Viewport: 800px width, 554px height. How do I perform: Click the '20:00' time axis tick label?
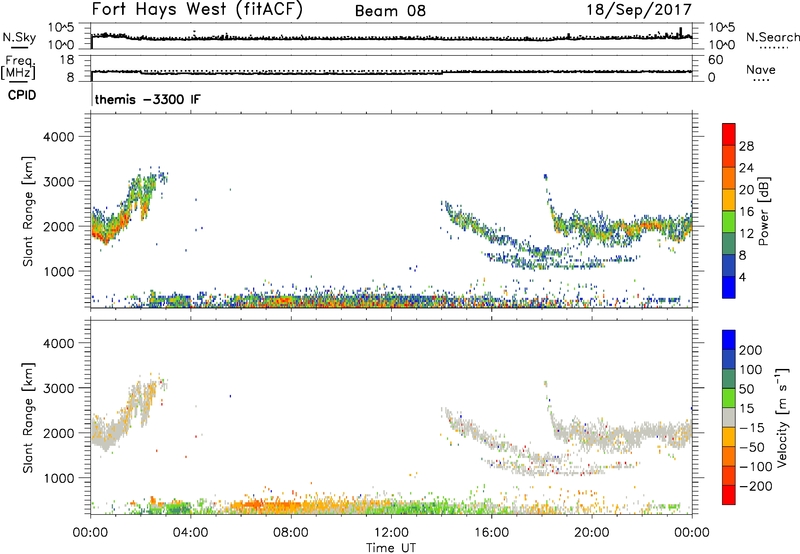(592, 533)
